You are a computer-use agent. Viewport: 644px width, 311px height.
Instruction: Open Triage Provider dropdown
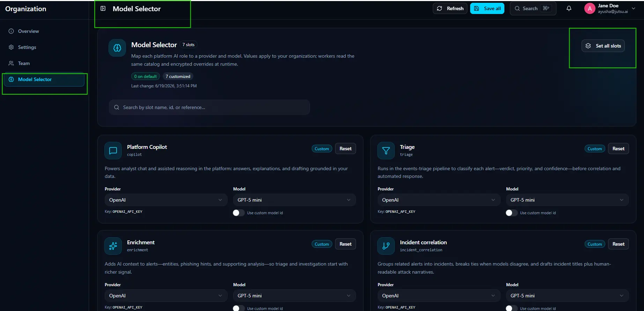coord(439,200)
